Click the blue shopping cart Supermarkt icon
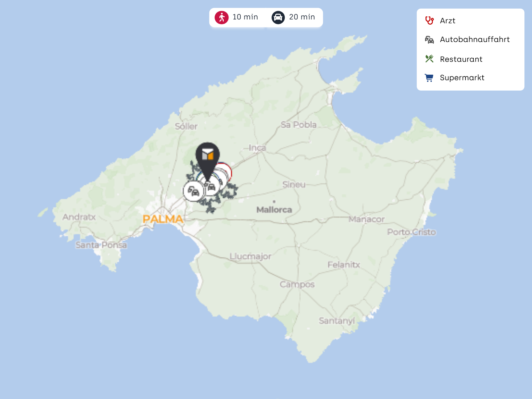 click(429, 78)
